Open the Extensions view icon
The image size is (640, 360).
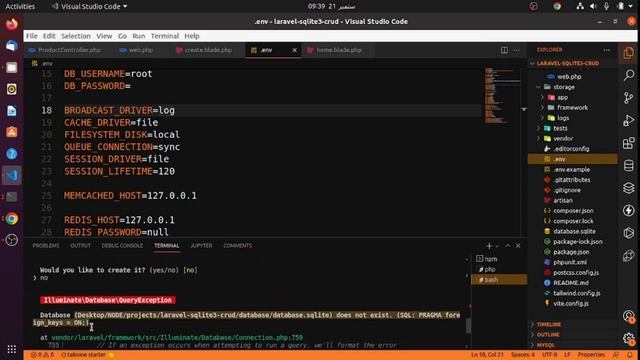629,143
